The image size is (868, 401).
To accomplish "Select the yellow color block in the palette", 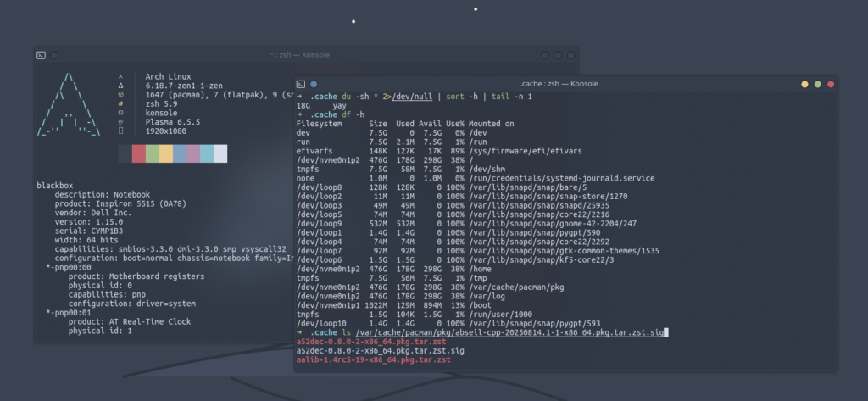I will coord(165,153).
